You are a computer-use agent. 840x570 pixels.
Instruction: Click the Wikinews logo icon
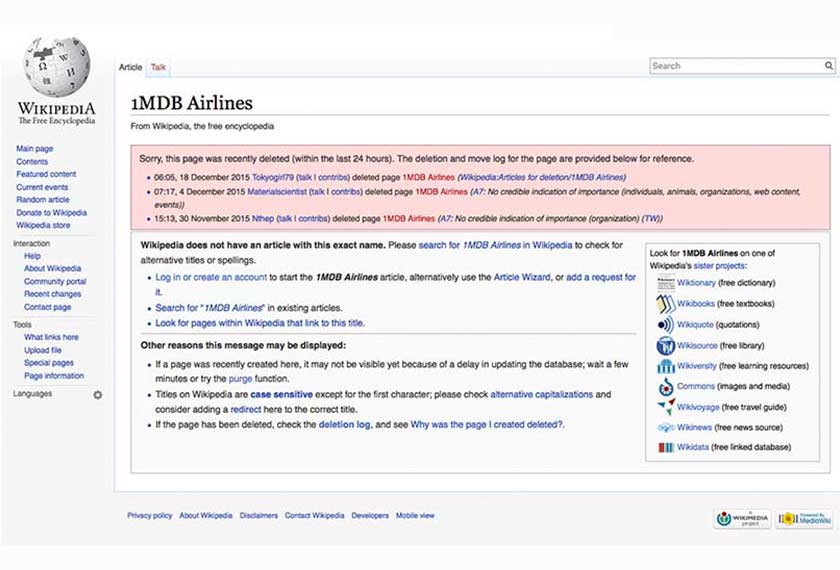pyautogui.click(x=666, y=428)
